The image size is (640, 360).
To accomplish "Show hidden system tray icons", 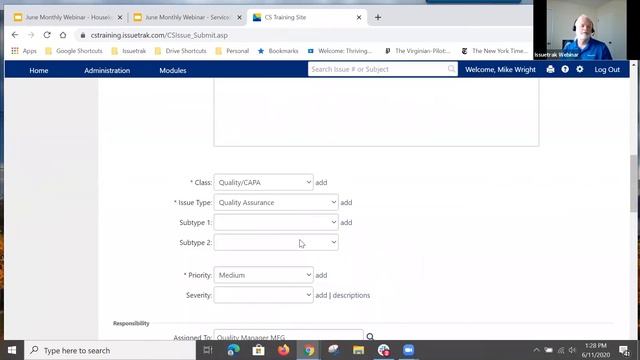I will pos(536,350).
